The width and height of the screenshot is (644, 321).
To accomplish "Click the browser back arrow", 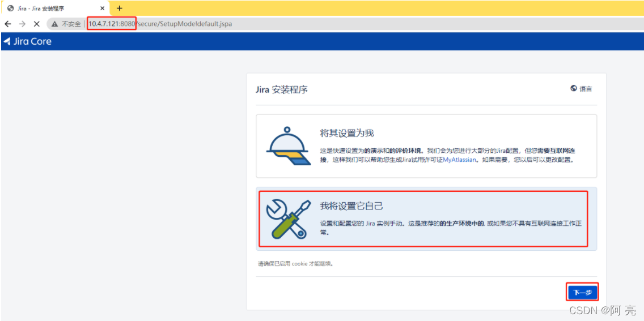I will click(7, 24).
